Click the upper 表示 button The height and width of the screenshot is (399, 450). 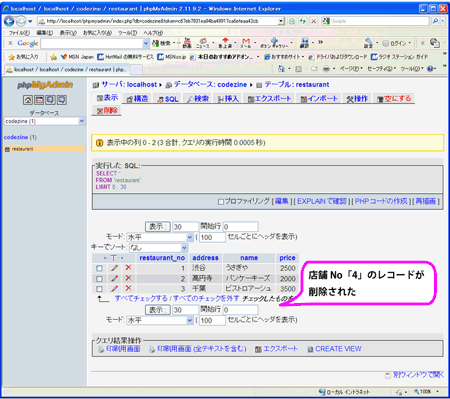(x=158, y=227)
